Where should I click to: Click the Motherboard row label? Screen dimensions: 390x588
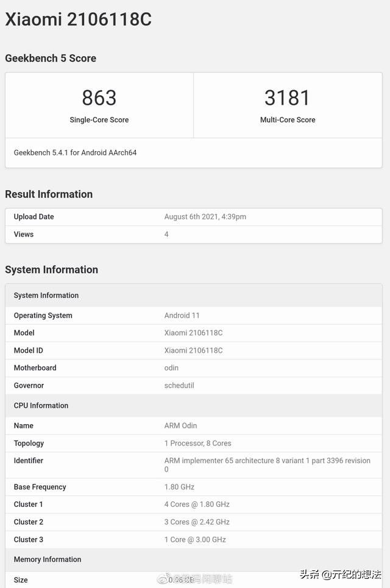pos(35,368)
